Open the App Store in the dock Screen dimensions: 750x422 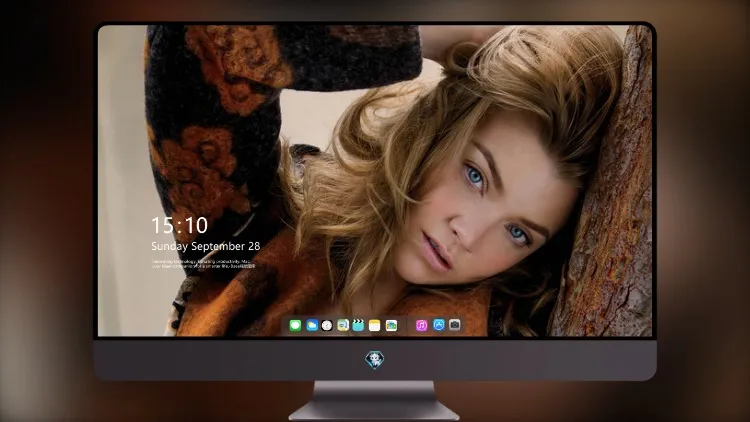[x=439, y=325]
